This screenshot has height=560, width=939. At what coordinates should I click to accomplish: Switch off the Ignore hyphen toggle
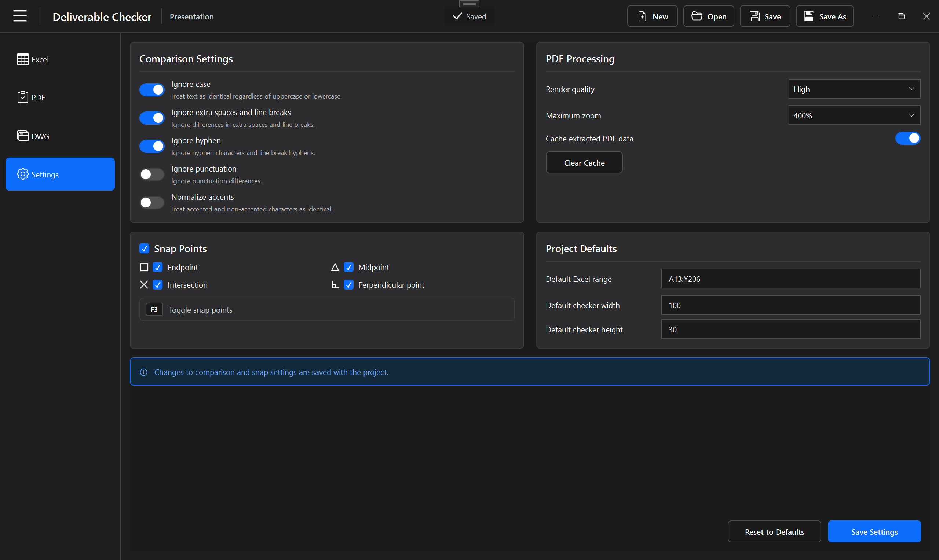click(152, 146)
